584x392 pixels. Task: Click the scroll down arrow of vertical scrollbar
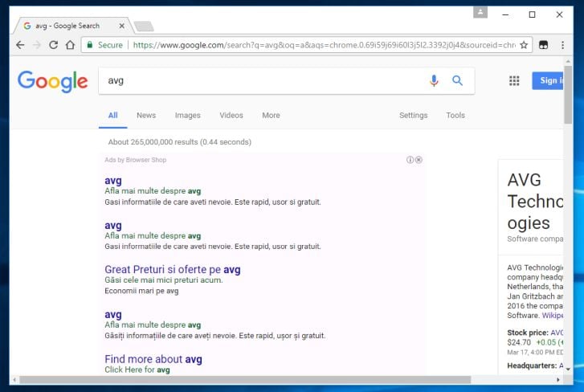point(568,369)
